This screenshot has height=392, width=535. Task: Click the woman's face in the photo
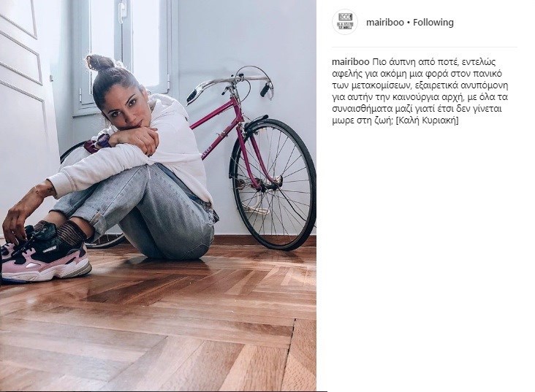tap(126, 107)
